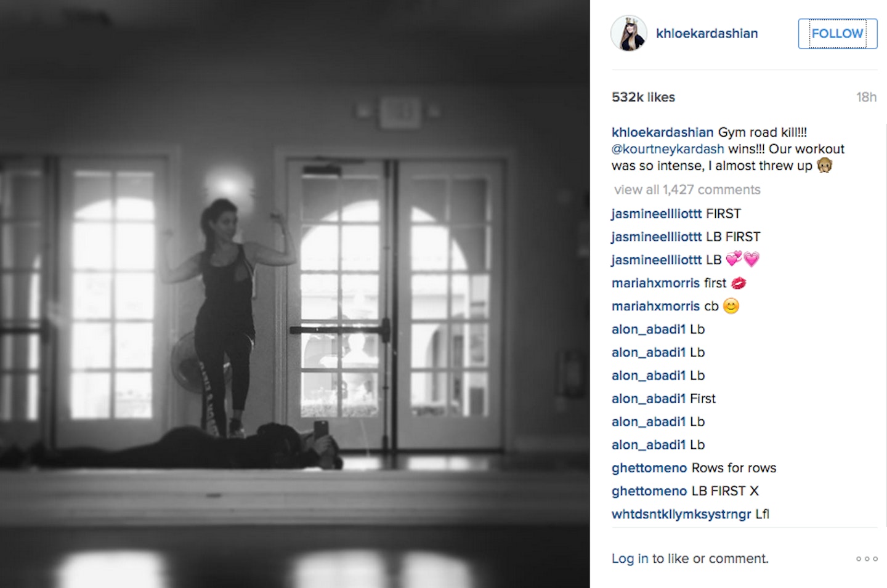Click the FOLLOW button
Image resolution: width=887 pixels, height=588 pixels.
tap(838, 33)
